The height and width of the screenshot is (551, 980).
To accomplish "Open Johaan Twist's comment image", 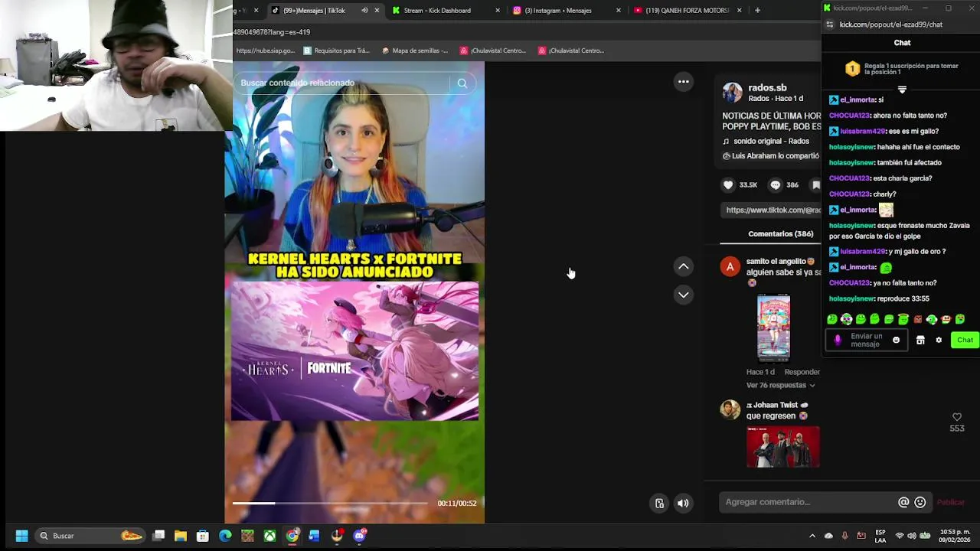I will pos(782,447).
